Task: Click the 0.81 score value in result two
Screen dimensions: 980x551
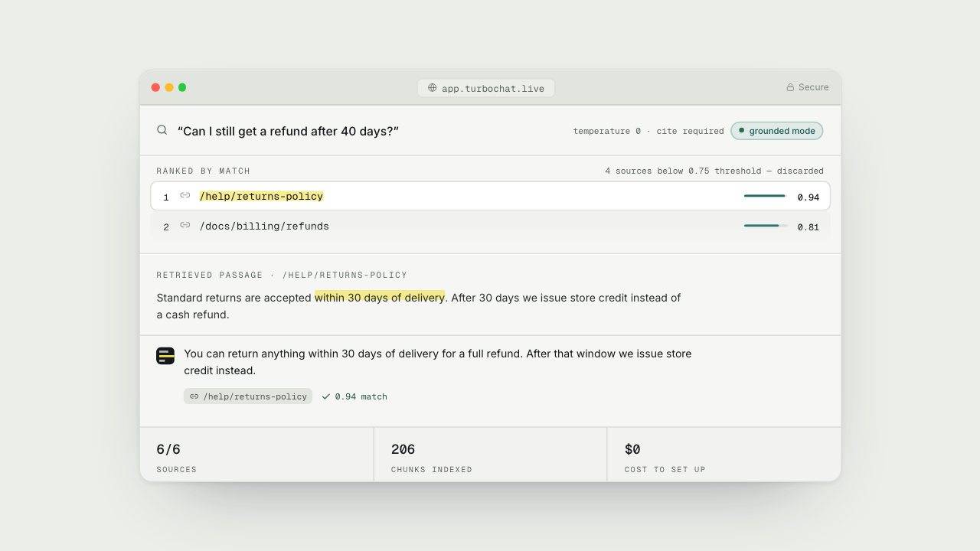Action: (808, 227)
